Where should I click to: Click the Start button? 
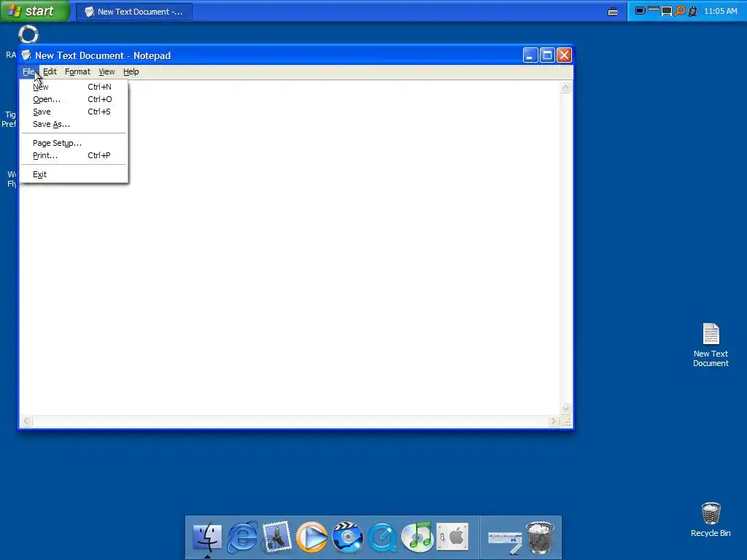pyautogui.click(x=35, y=11)
